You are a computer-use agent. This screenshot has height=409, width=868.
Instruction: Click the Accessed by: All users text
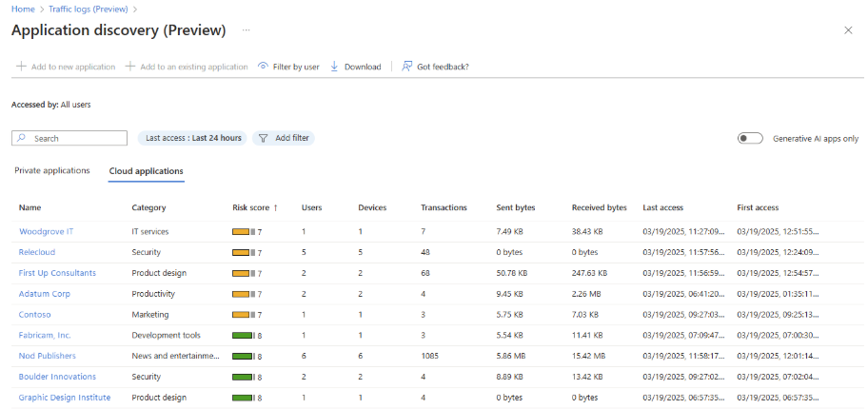51,104
